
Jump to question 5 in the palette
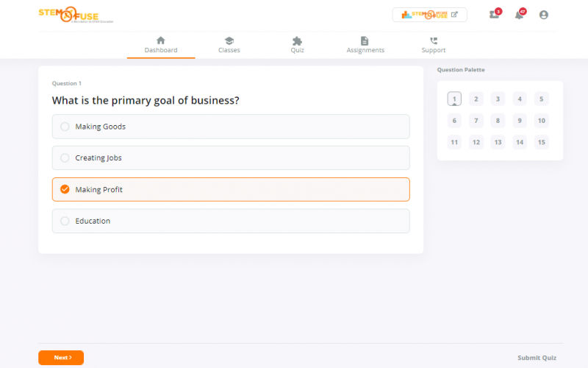541,99
